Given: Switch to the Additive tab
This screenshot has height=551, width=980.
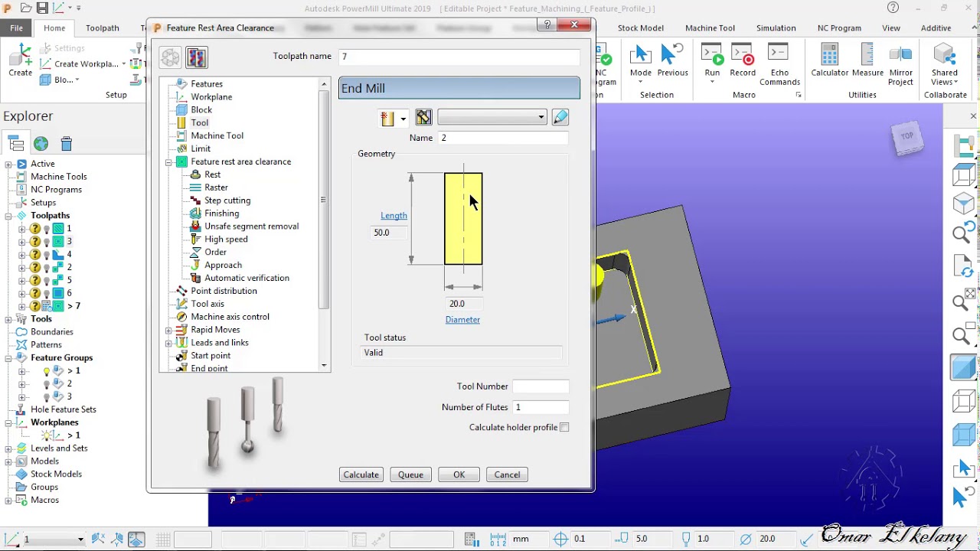Looking at the screenshot, I should (936, 28).
